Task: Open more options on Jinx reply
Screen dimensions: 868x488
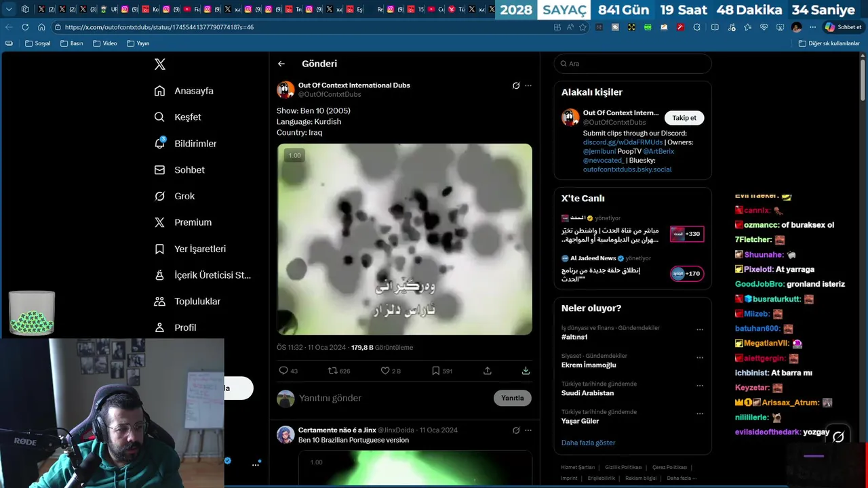Action: point(528,430)
